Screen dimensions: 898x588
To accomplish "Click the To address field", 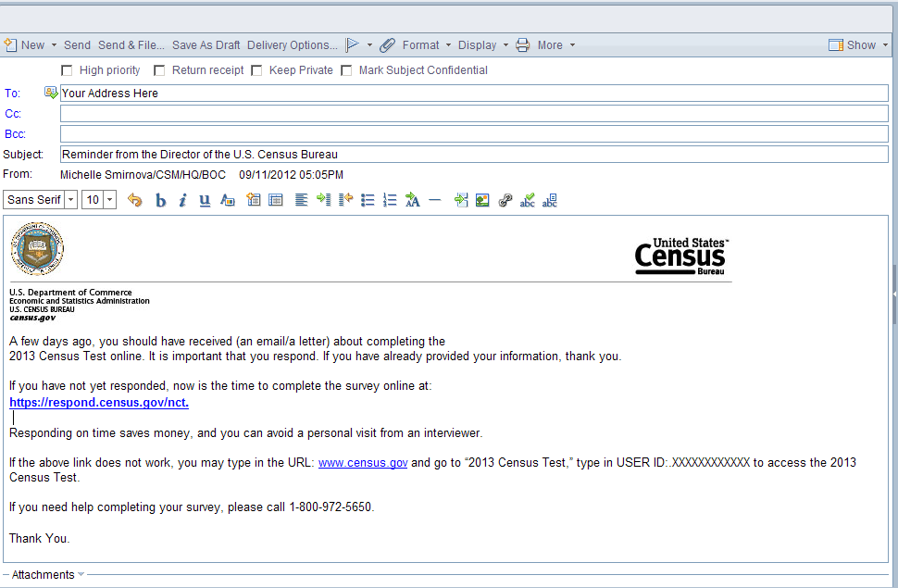I will point(474,93).
